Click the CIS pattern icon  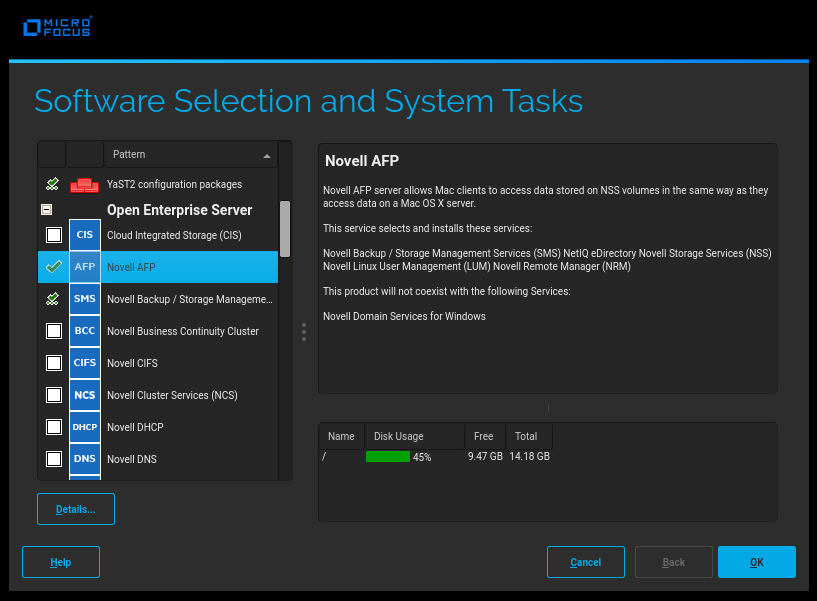click(84, 235)
